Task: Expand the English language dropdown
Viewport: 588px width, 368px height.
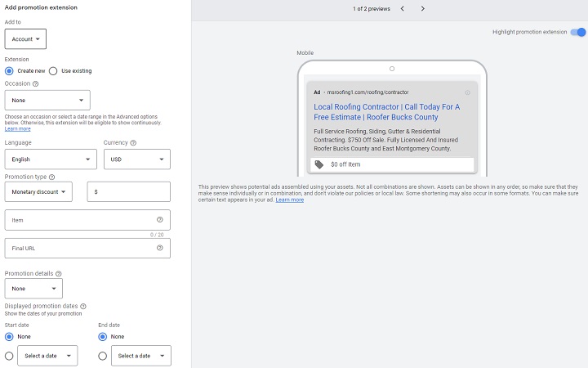Action: (51, 159)
